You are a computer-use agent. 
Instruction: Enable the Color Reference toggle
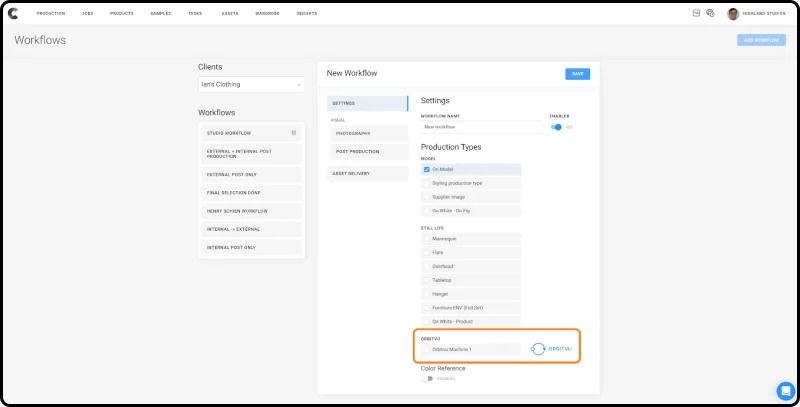(x=427, y=379)
